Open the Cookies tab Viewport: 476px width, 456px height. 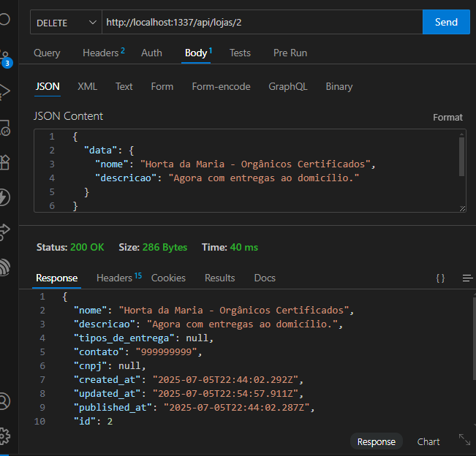(x=168, y=278)
